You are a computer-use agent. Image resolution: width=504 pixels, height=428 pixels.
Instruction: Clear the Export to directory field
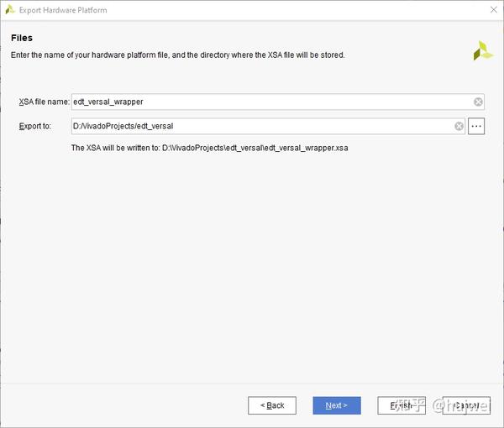(x=459, y=126)
